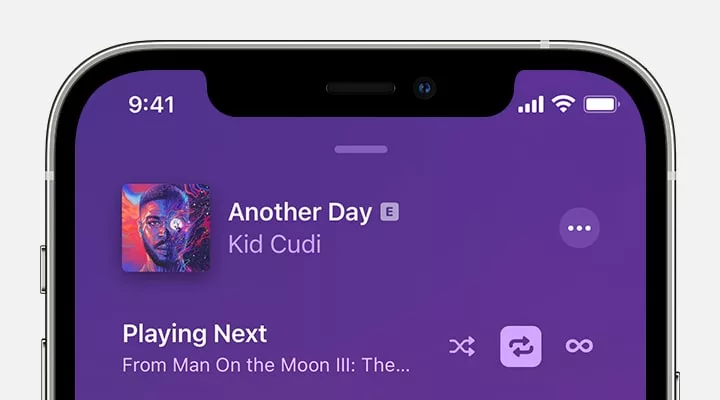Tap the cellular signal bars icon
The image size is (720, 400).
pos(531,105)
